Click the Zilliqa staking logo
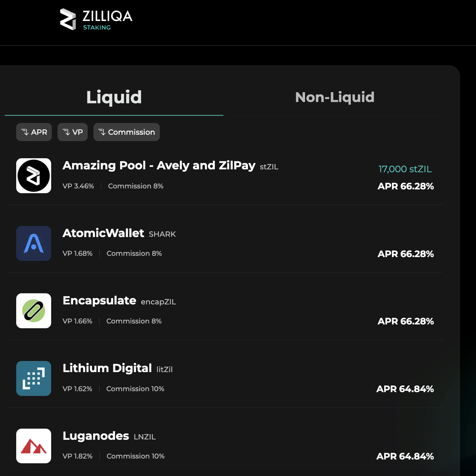Image resolution: width=476 pixels, height=476 pixels. pos(95,19)
